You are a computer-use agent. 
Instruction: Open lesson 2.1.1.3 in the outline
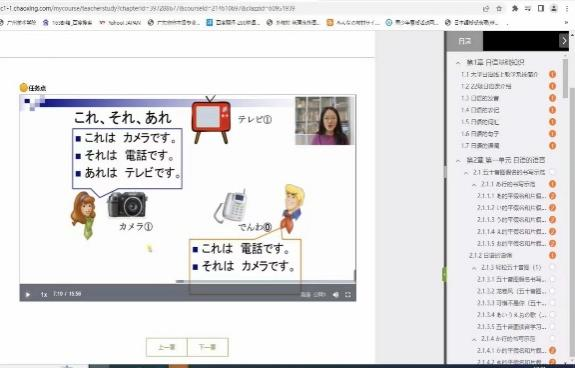[x=512, y=220]
